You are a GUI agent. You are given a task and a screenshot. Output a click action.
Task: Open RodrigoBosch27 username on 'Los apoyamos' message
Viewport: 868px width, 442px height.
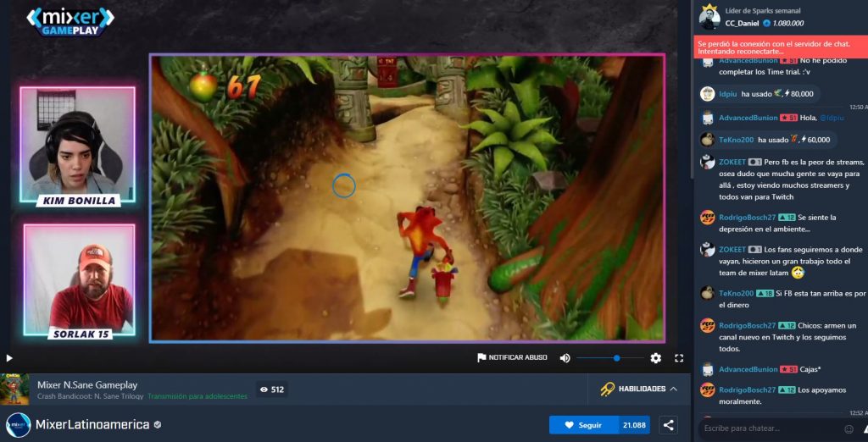tap(747, 390)
